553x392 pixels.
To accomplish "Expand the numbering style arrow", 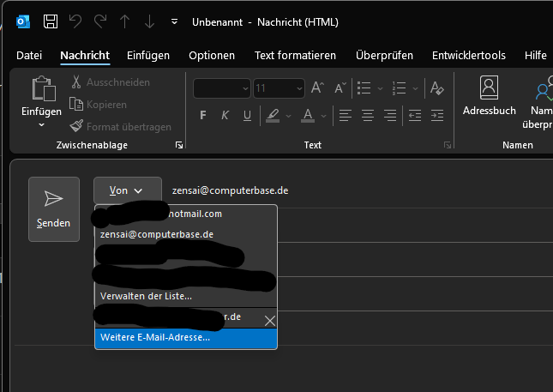I will tap(416, 88).
